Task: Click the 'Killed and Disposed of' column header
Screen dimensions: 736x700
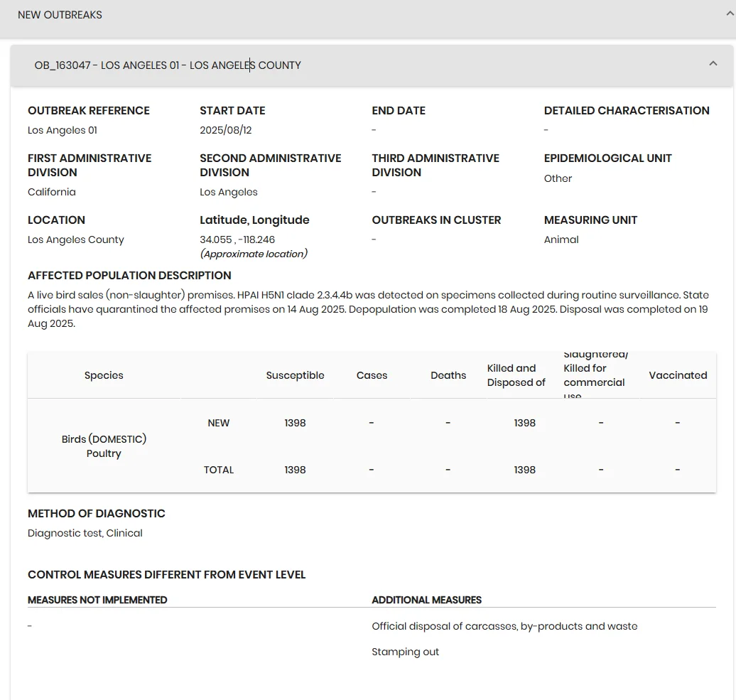Action: pyautogui.click(x=516, y=375)
